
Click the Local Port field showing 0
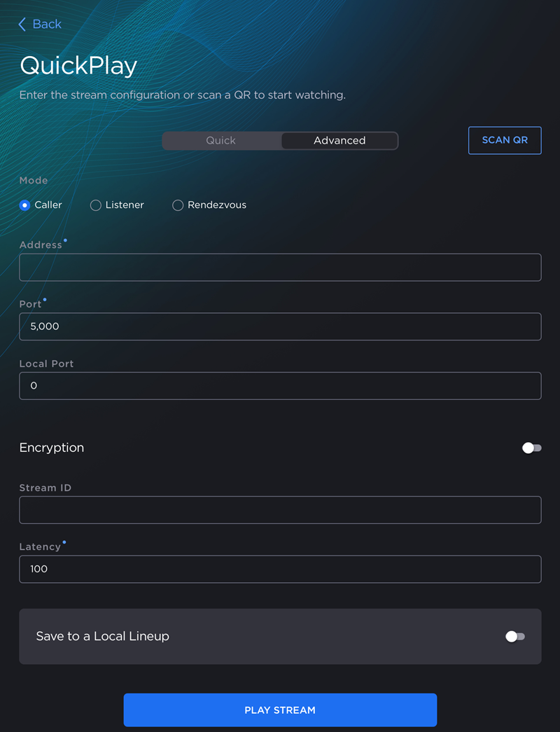(280, 385)
